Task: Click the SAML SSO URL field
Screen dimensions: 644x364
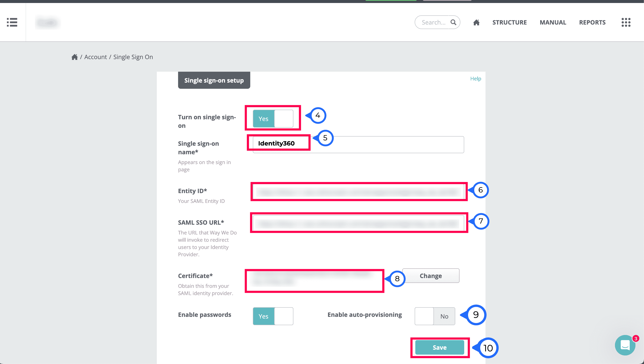Action: click(358, 223)
